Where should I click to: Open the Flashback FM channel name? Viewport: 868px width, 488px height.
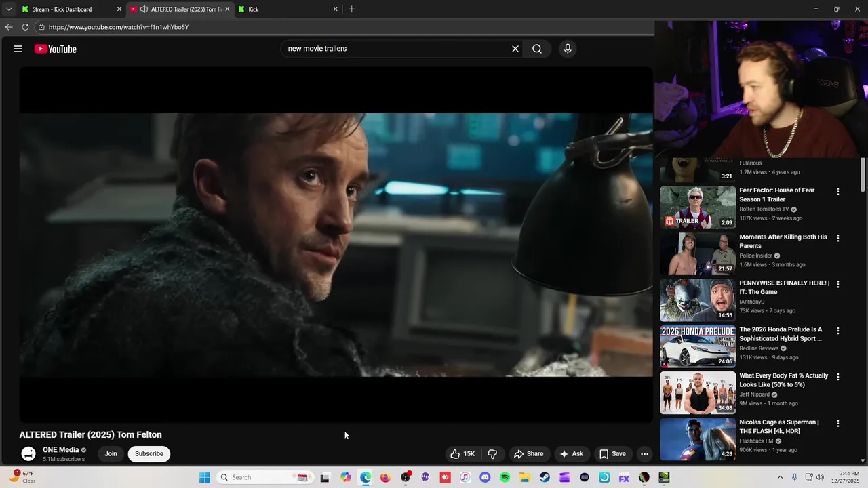tap(756, 441)
